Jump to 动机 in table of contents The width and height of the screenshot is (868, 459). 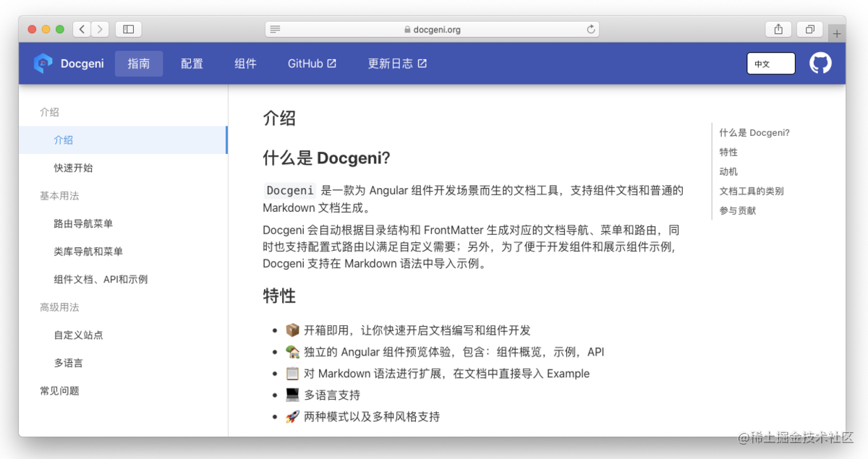[728, 172]
